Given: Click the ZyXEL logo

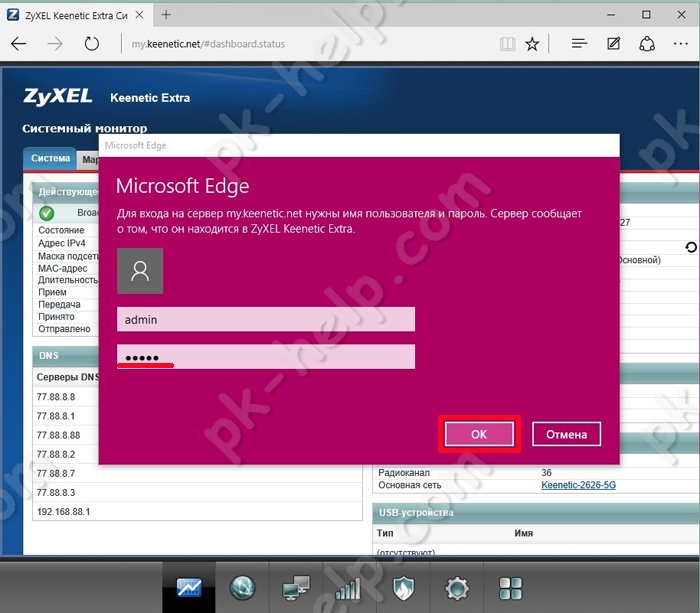Looking at the screenshot, I should point(58,96).
